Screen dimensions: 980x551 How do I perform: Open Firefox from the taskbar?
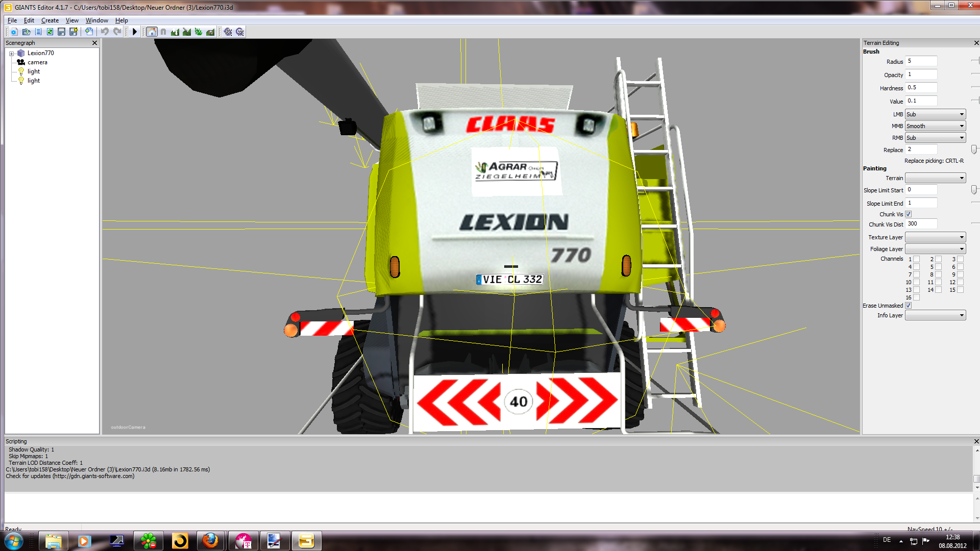(x=210, y=541)
